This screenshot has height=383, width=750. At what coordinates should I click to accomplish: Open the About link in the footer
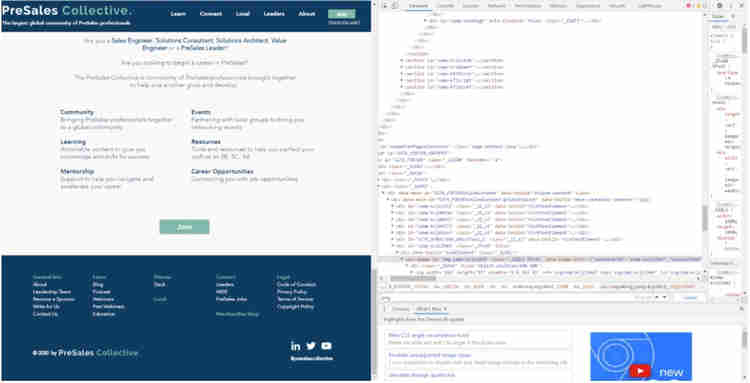click(40, 285)
